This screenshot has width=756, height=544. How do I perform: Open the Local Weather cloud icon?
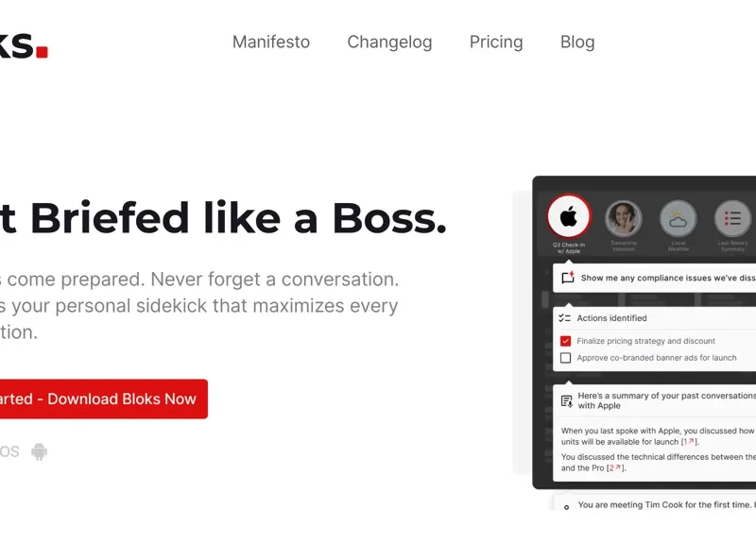pyautogui.click(x=678, y=218)
